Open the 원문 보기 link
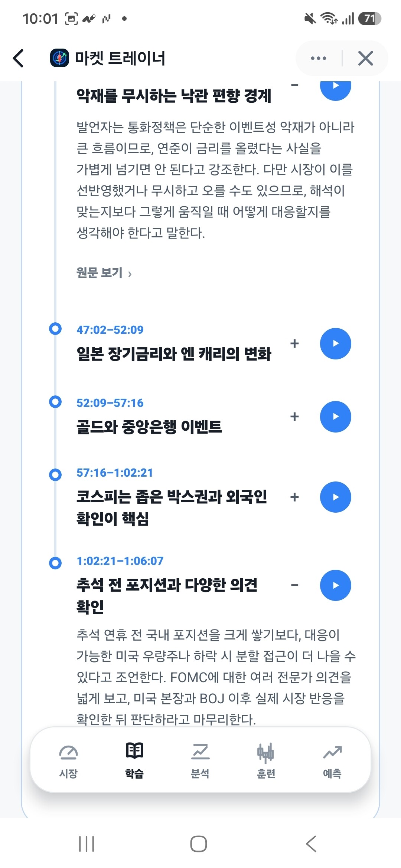401x868 pixels. [x=104, y=273]
